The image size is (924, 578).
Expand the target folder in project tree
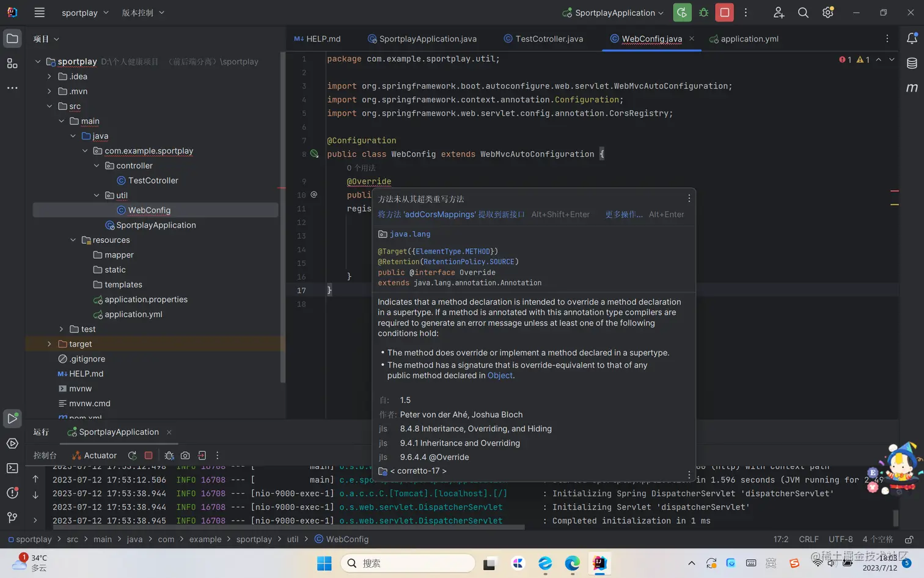pos(50,344)
